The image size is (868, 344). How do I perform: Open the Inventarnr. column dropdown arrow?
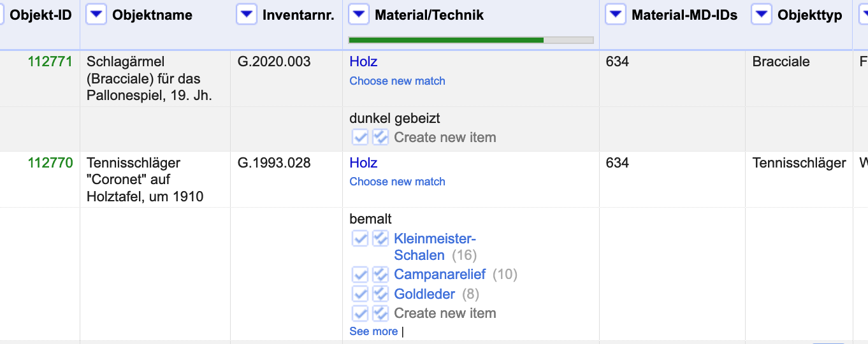pos(247,15)
